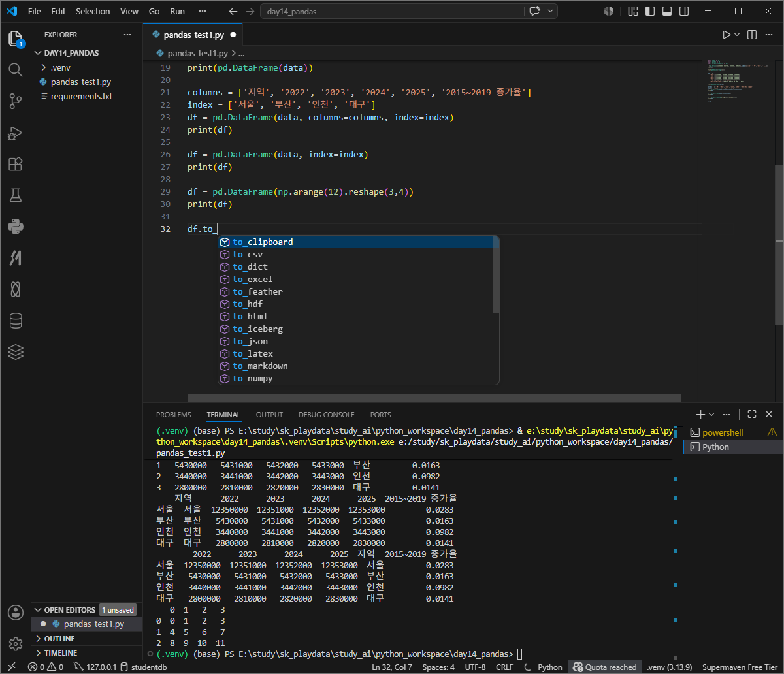This screenshot has width=784, height=674.
Task: Open errors and warnings count in status bar
Action: (x=46, y=667)
